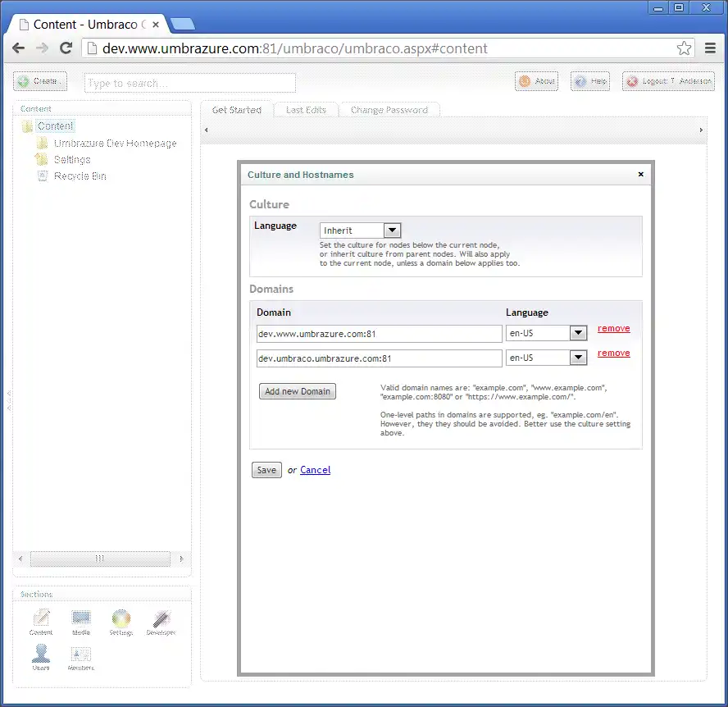The height and width of the screenshot is (707, 728).
Task: Focus the Type to search field
Action: point(190,83)
